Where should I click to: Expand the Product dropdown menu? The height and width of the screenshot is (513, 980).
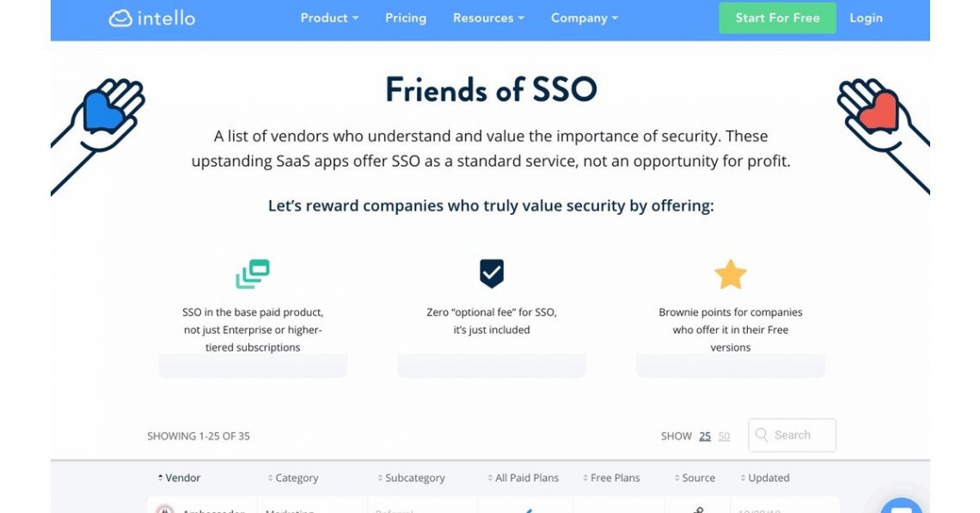pos(329,18)
